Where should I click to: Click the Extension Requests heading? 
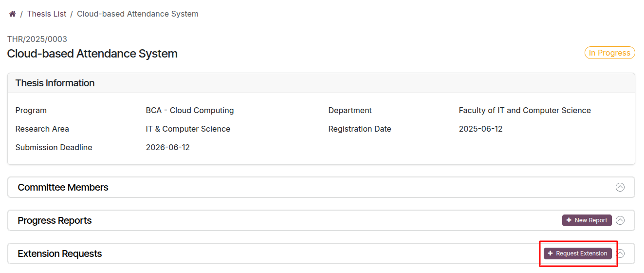(60, 253)
